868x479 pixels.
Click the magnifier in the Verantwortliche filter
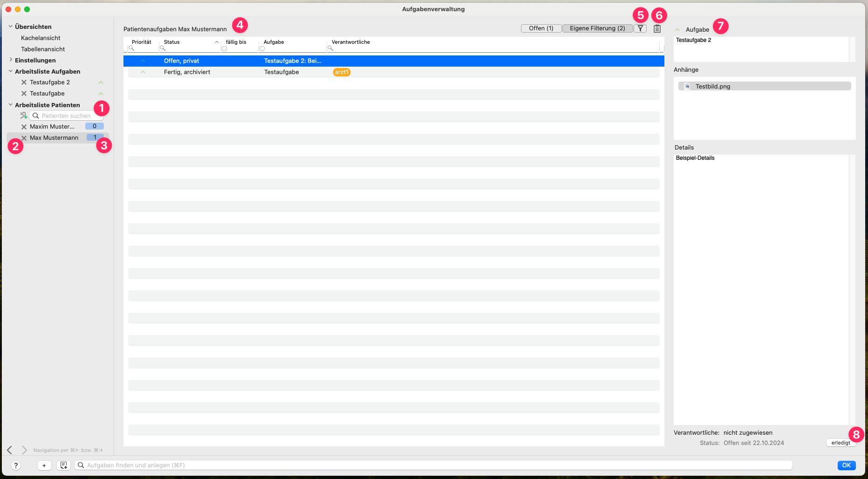[x=330, y=48]
